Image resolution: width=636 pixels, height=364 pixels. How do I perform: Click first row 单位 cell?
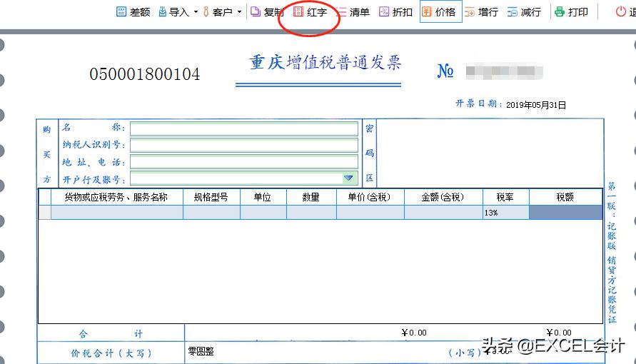point(263,213)
